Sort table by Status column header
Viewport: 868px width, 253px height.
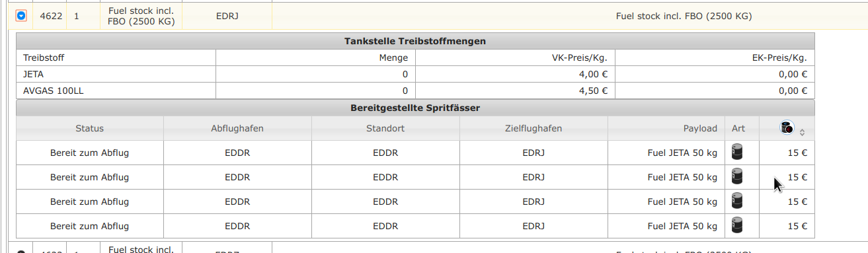pyautogui.click(x=90, y=128)
